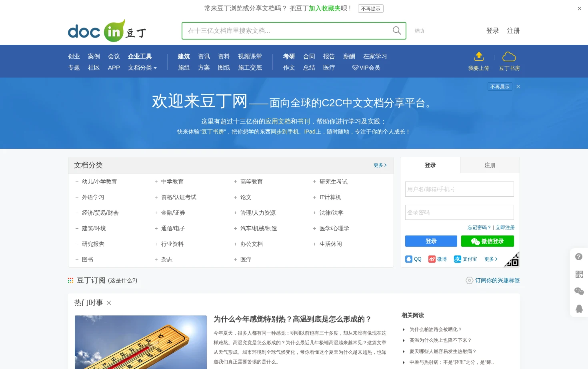
Task: Open 施工交底 navigation item
Action: (x=250, y=68)
